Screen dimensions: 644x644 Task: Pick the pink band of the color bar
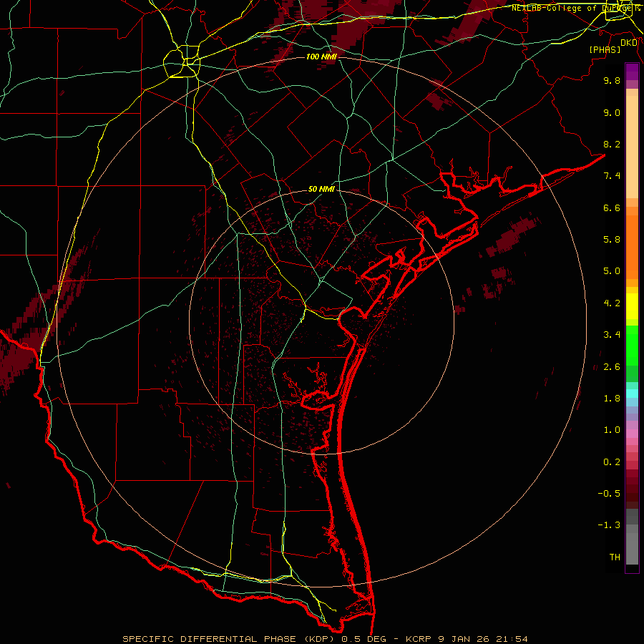point(632,434)
